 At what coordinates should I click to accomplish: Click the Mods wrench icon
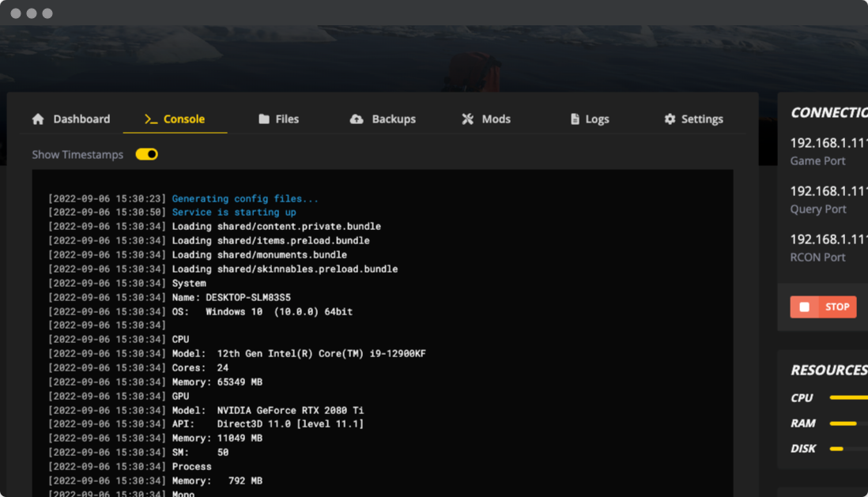pos(468,119)
